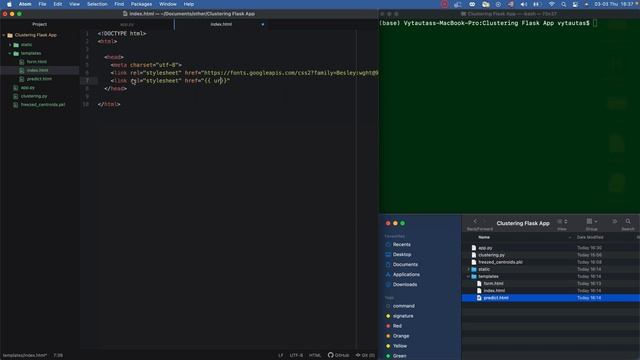Select the Project tree view header
Viewport: 640px width, 360px height.
pyautogui.click(x=40, y=24)
